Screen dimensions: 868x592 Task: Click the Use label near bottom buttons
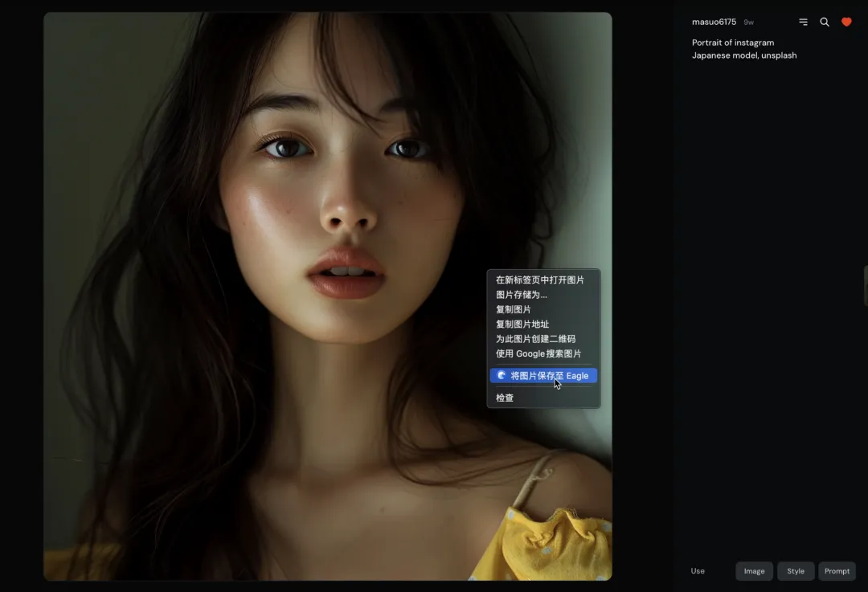[698, 571]
